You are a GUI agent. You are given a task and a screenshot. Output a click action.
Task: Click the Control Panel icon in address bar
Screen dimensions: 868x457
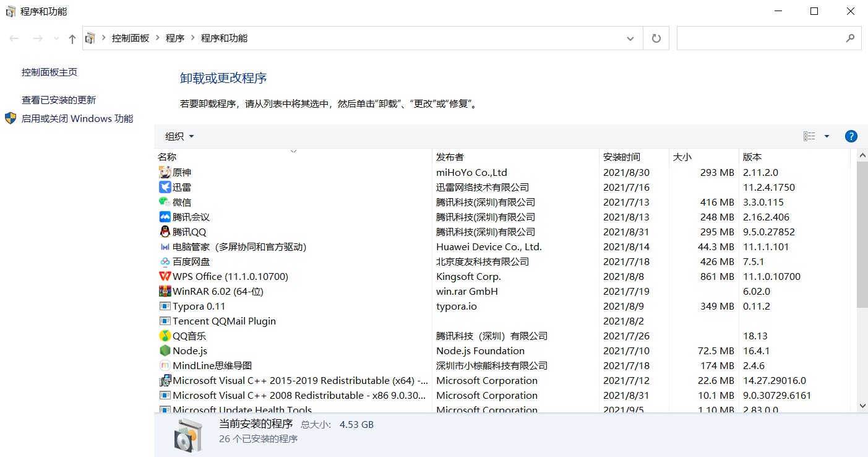click(x=90, y=38)
